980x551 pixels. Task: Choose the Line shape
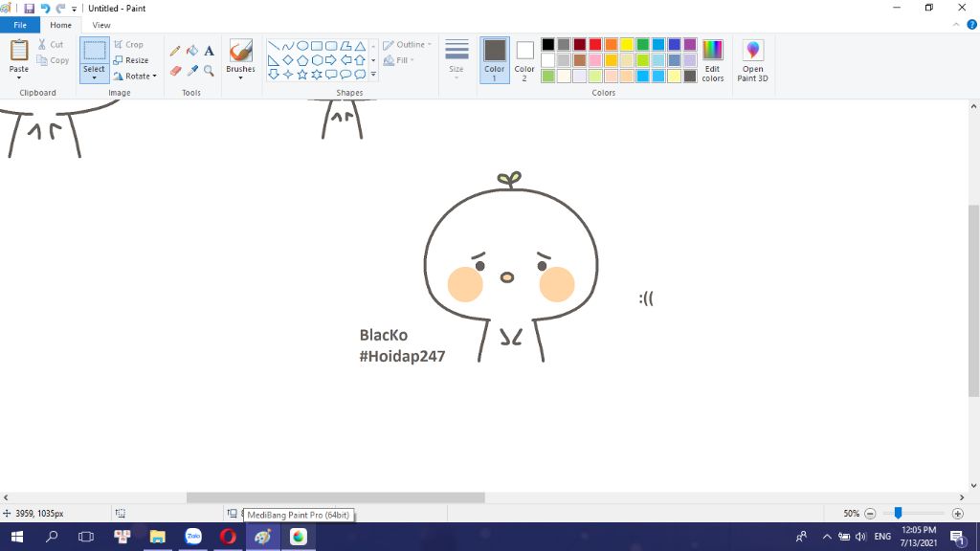pos(274,46)
